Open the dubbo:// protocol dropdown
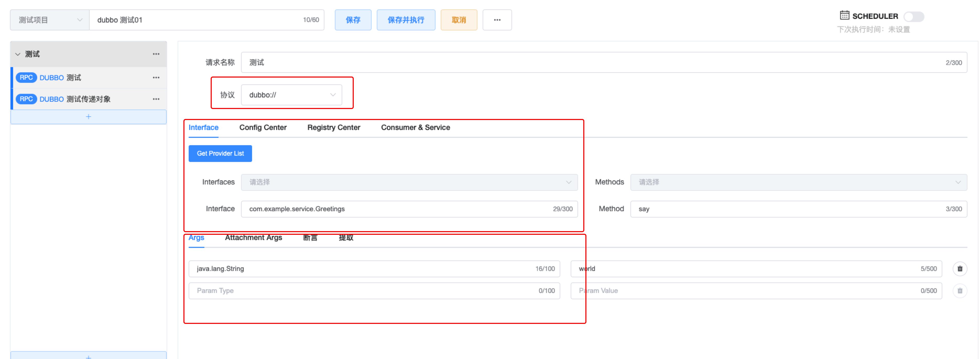Screen dimensions: 980x359 tap(291, 95)
